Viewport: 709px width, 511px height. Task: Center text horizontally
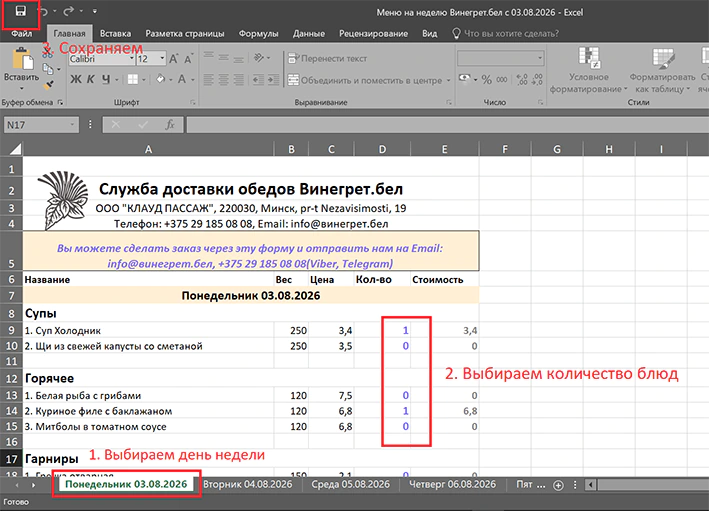(x=223, y=80)
